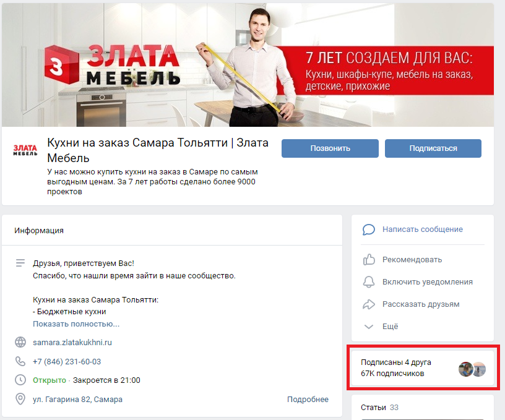The height and width of the screenshot is (420, 505).
Task: Toggle notifications via Включить уведомления
Action: click(x=427, y=282)
